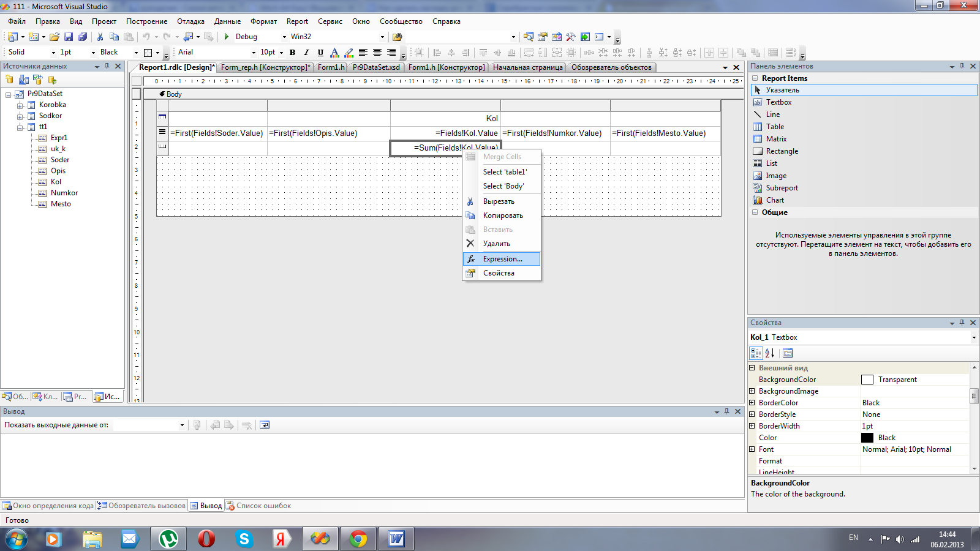The image size is (980, 551).
Task: Align text right in the formatting toolbar
Action: (x=391, y=53)
